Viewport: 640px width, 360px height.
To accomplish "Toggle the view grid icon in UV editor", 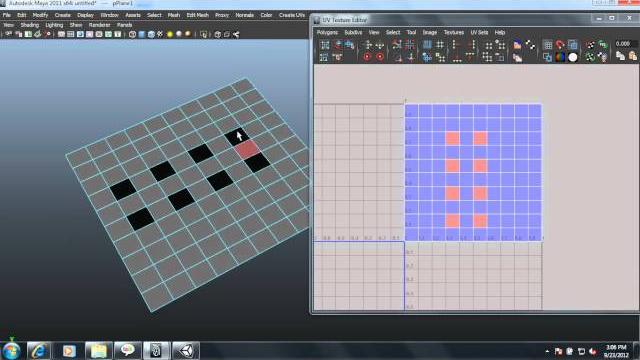I will tap(548, 45).
